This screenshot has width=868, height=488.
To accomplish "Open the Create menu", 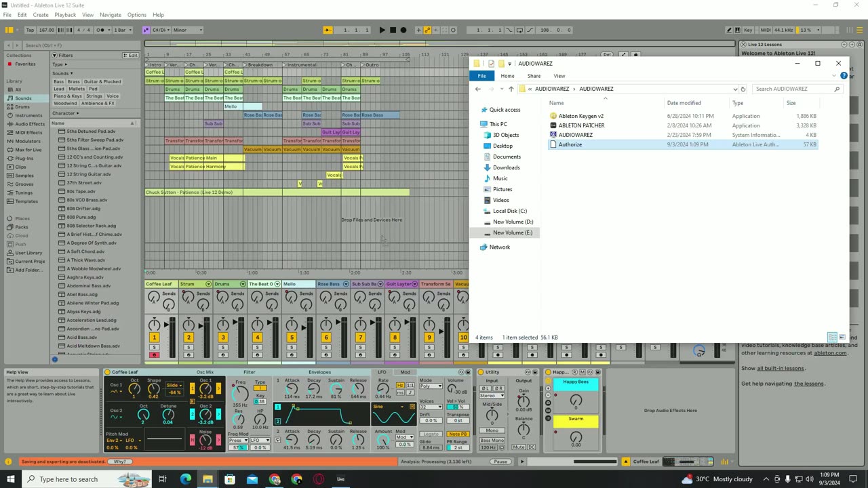I will (x=41, y=15).
